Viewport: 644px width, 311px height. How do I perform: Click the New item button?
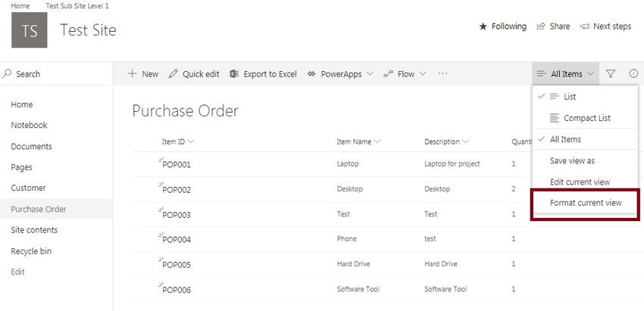click(142, 74)
